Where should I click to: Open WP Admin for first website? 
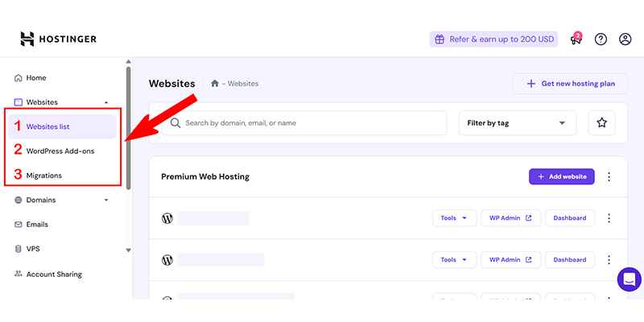[x=510, y=218]
